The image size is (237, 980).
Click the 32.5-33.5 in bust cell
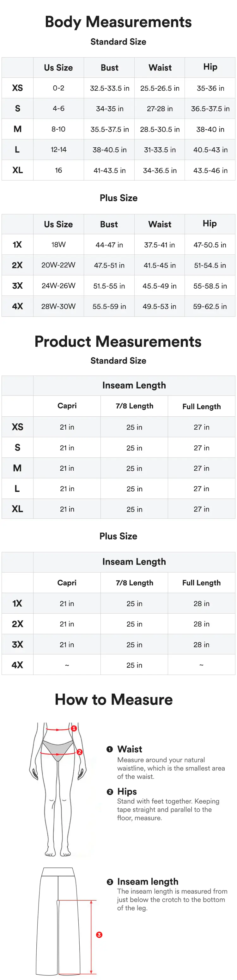pyautogui.click(x=110, y=88)
